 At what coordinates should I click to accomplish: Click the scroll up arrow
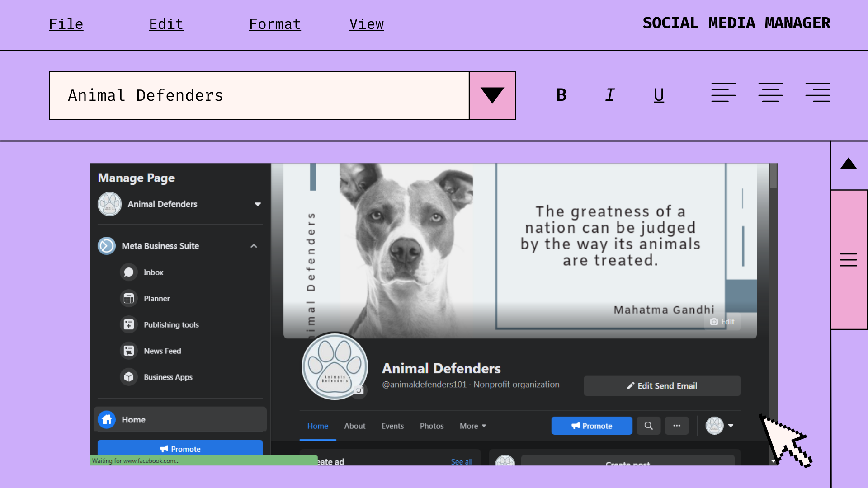(849, 164)
